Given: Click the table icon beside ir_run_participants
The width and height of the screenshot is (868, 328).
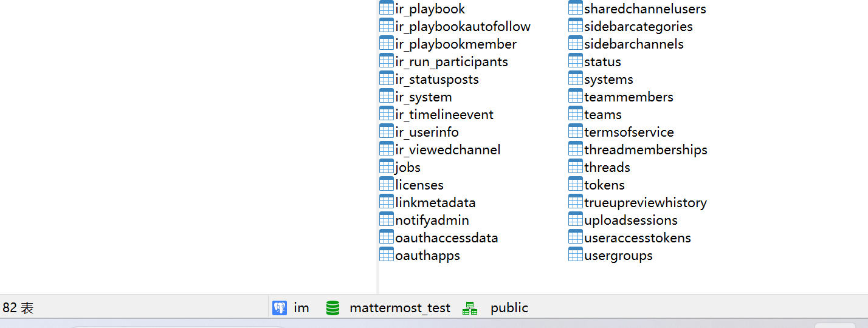Looking at the screenshot, I should pos(386,61).
